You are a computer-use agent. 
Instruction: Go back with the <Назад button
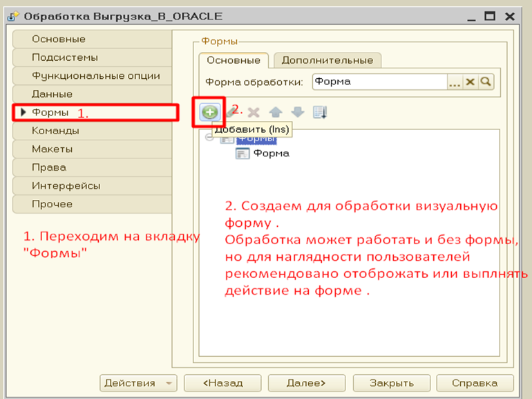tap(222, 383)
